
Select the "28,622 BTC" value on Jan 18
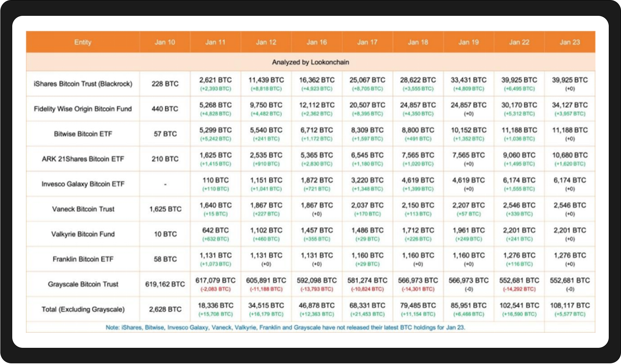(x=418, y=80)
